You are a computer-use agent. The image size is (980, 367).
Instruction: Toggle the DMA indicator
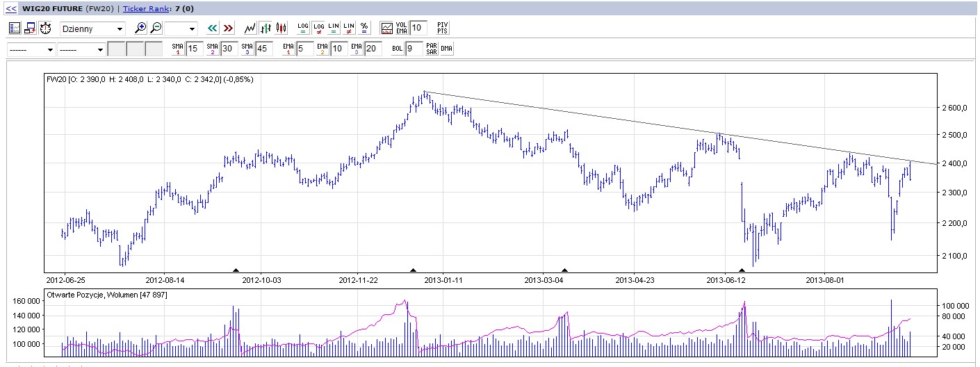[446, 49]
